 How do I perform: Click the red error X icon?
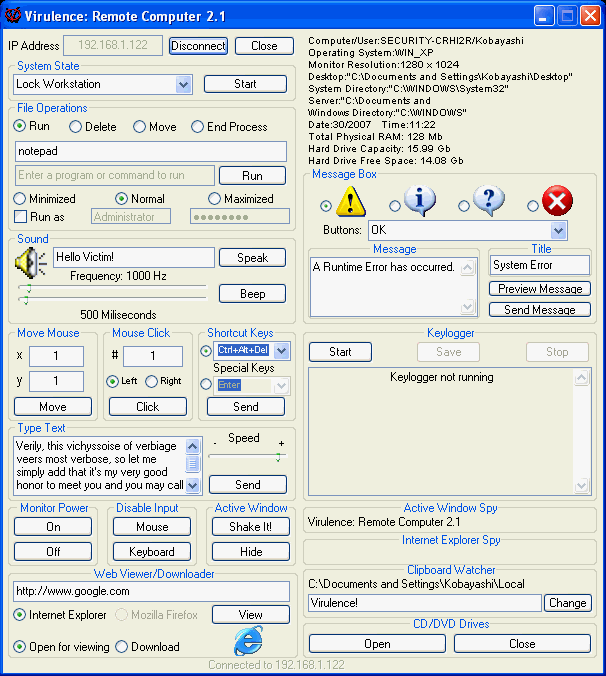tap(556, 202)
